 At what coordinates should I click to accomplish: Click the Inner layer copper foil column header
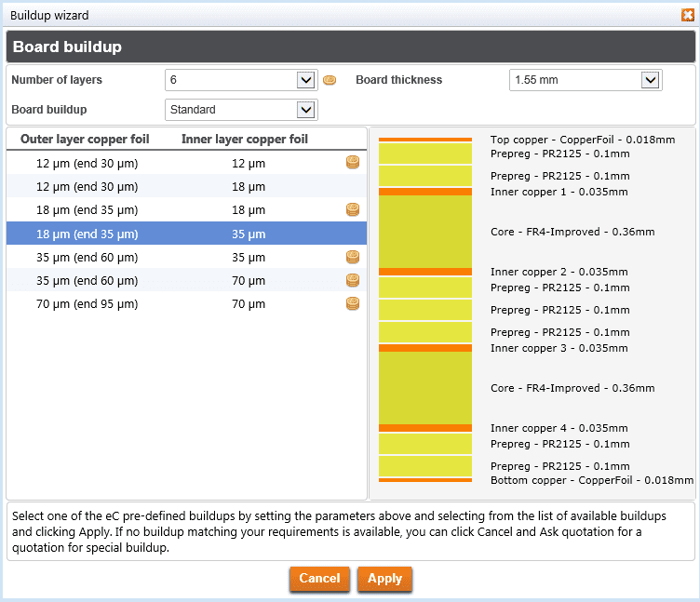tap(245, 140)
